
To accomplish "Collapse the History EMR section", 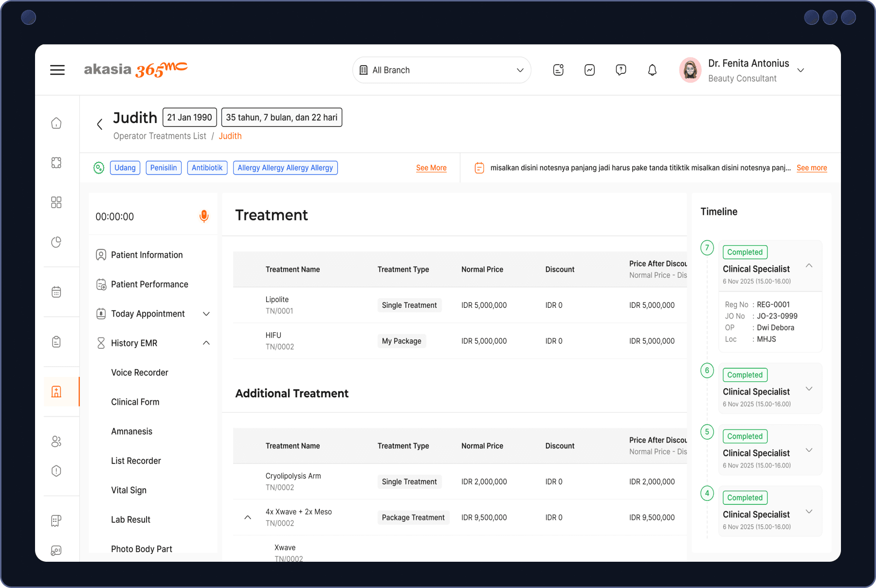I will click(206, 342).
